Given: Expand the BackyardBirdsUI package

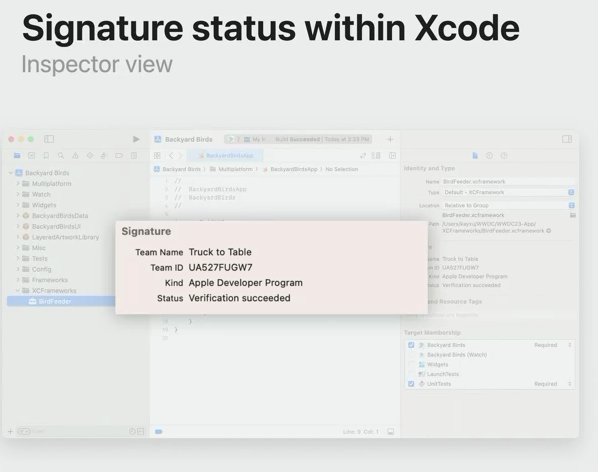Looking at the screenshot, I should click(x=18, y=226).
